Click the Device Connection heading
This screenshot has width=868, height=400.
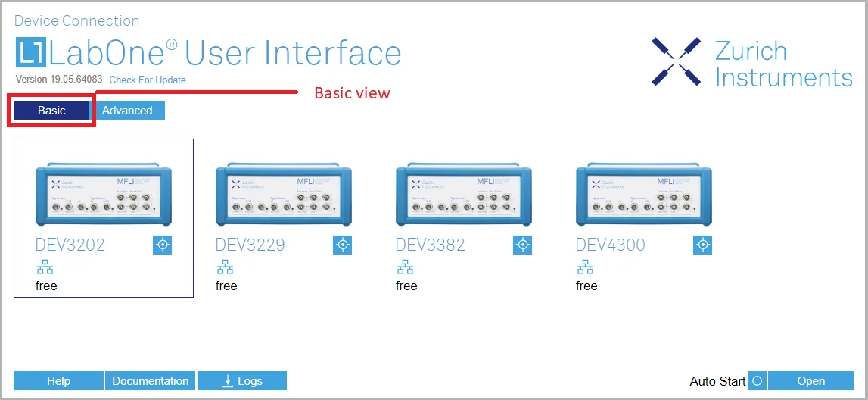pos(77,21)
